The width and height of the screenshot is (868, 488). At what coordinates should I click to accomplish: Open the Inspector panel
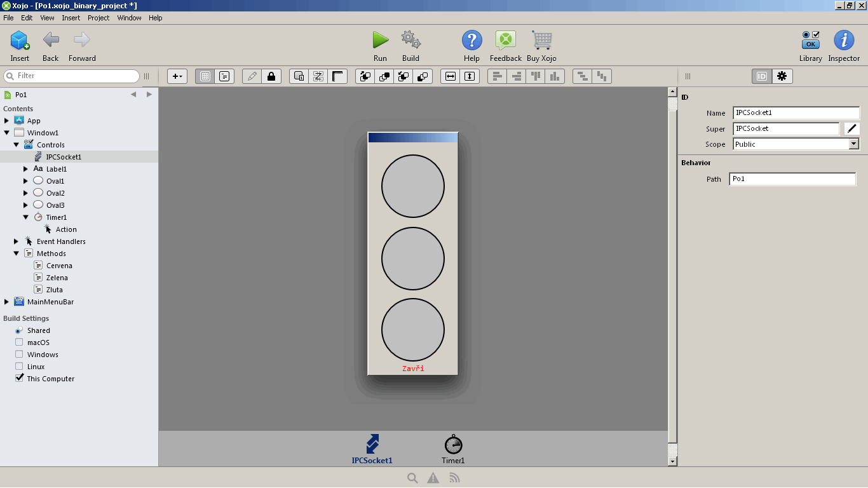843,41
